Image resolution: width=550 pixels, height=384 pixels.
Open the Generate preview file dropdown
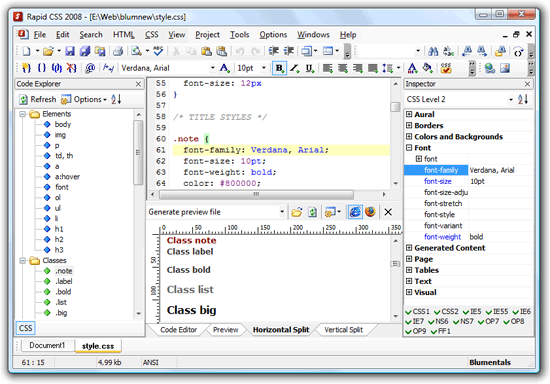pos(282,212)
